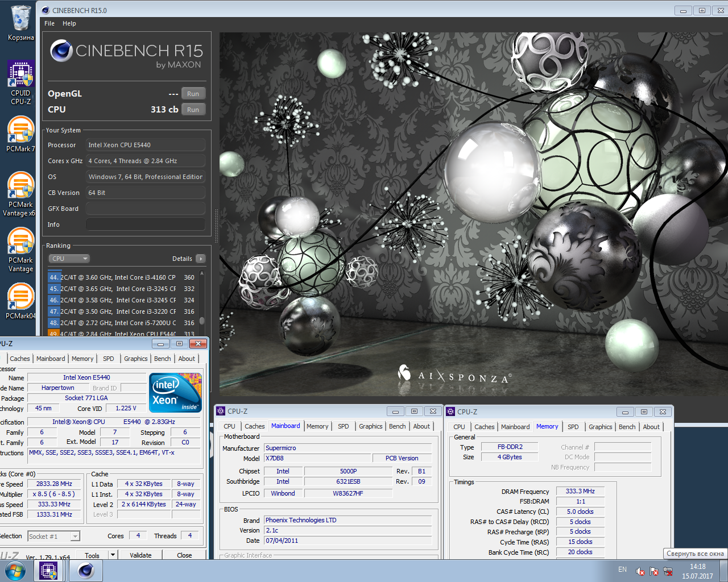
Task: Select ranking entry 44 Core i3-4160
Action: pos(122,277)
